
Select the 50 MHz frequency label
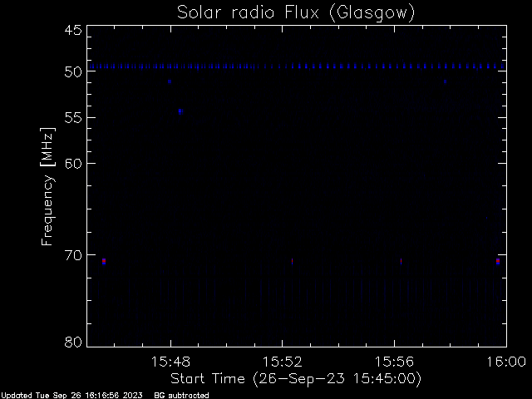coord(73,71)
